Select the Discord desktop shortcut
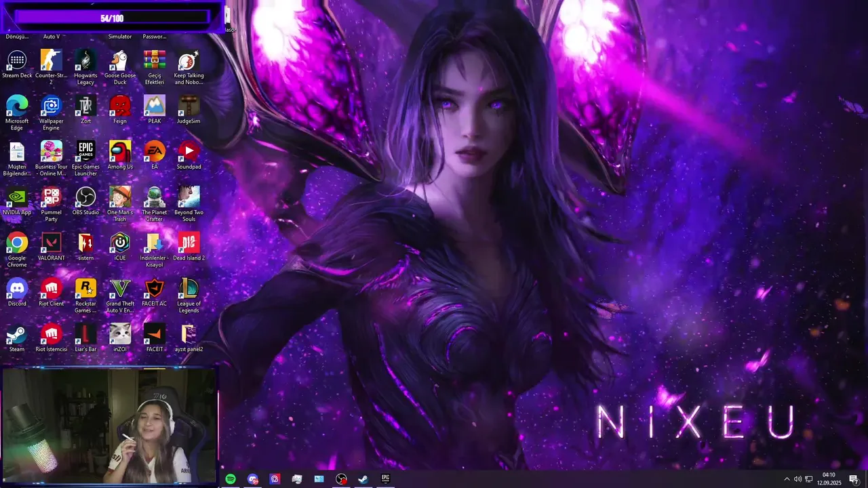This screenshot has height=488, width=868. (x=17, y=292)
